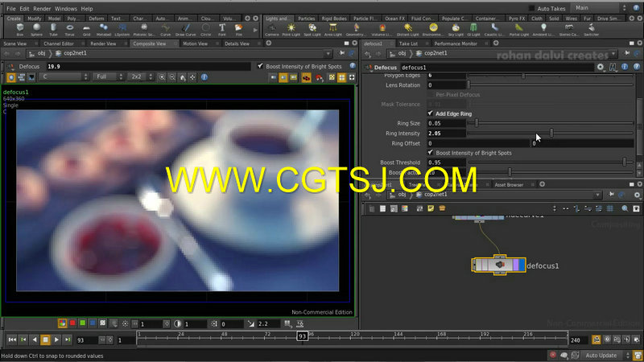The image size is (644, 362).
Task: Select the Circle shelf tool
Action: [x=205, y=30]
